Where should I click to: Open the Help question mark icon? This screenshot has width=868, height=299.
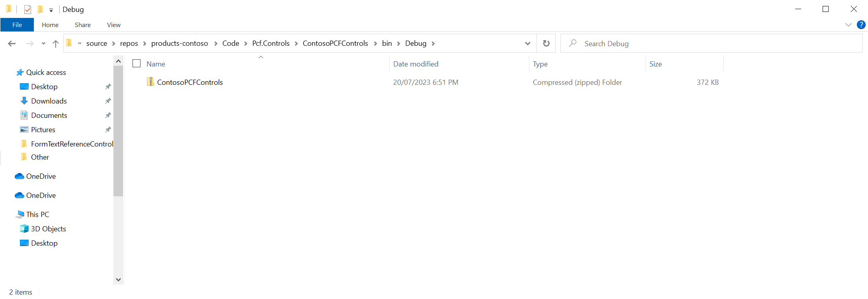(x=861, y=25)
